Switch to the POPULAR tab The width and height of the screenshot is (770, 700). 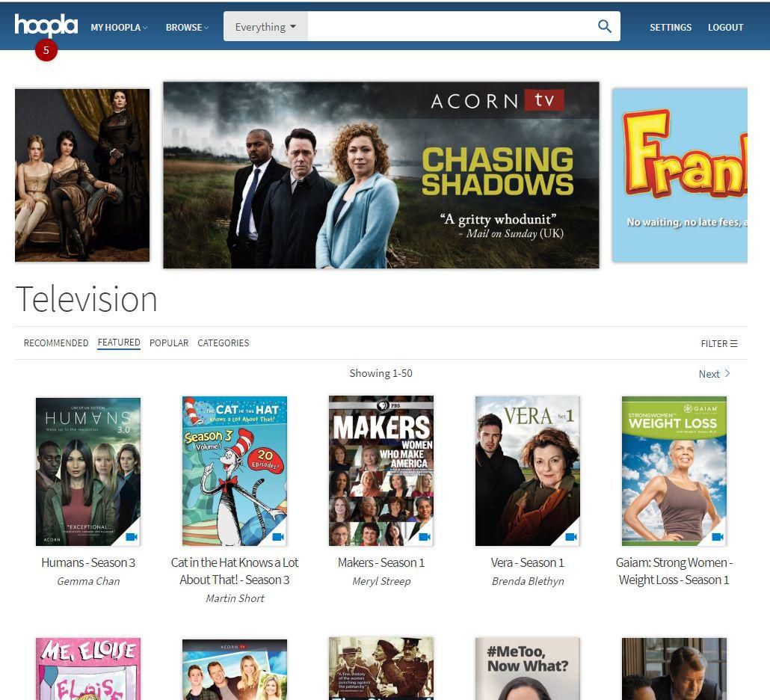pyautogui.click(x=169, y=343)
